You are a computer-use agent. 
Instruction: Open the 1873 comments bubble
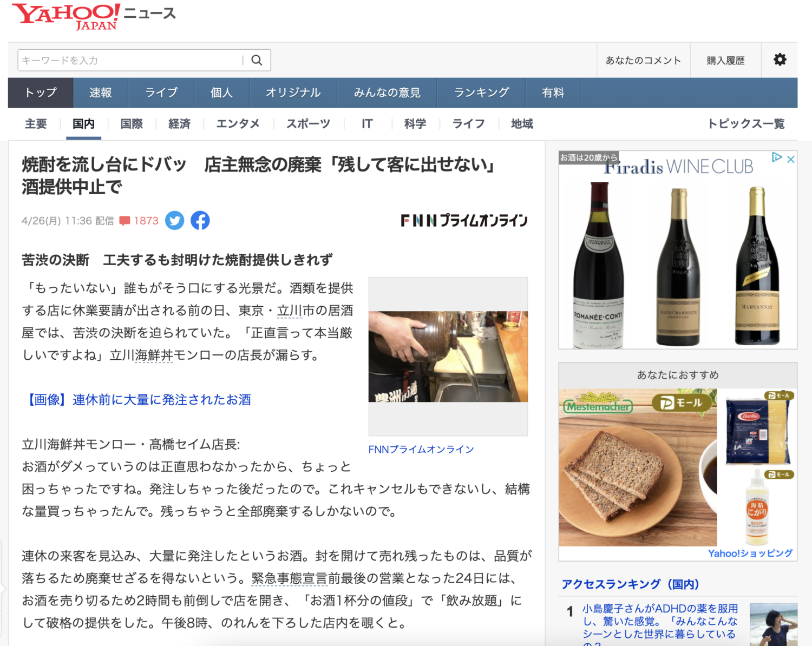pyautogui.click(x=139, y=221)
